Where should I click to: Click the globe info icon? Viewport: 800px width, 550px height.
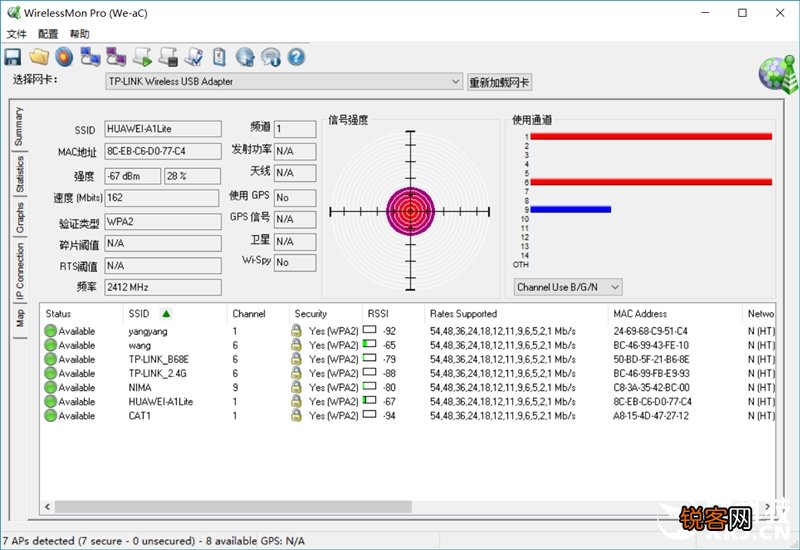271,57
